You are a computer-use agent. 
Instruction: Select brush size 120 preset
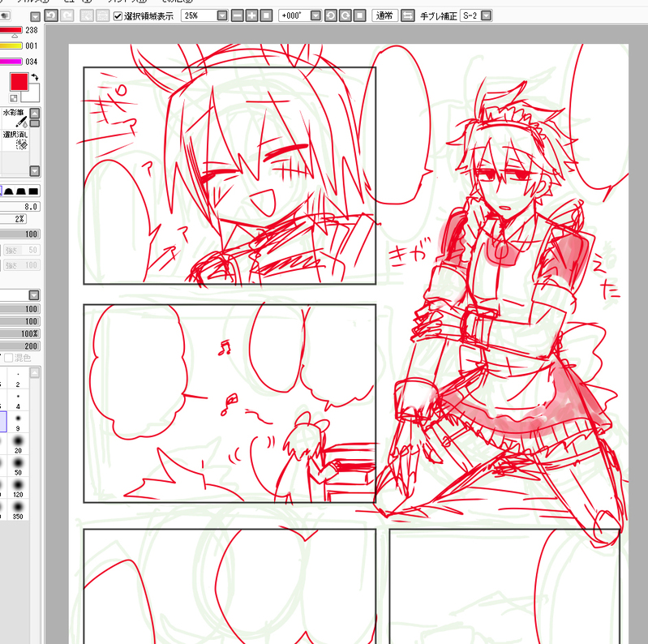coord(18,488)
